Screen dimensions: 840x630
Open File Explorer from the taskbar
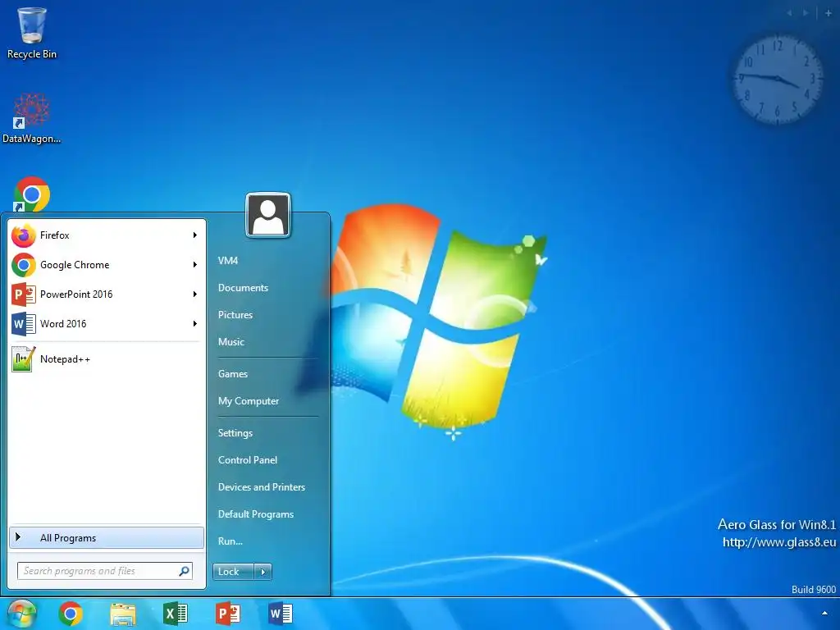(123, 614)
